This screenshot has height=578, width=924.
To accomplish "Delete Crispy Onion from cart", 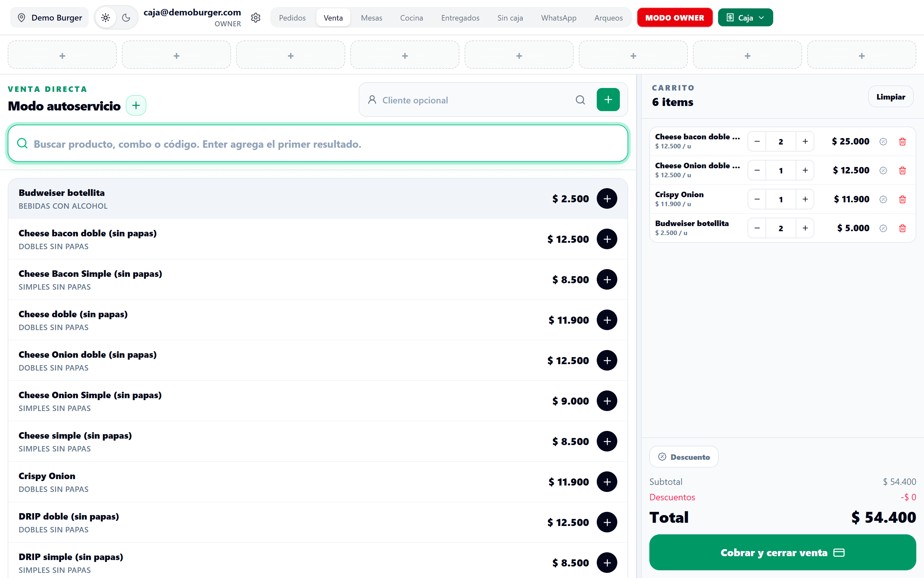I will [902, 199].
